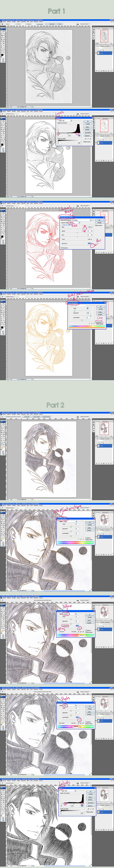This screenshot has width=114, height=868.
Task: Click black input slider in Part 1 Niveles histogram
Action: [x=58, y=134]
